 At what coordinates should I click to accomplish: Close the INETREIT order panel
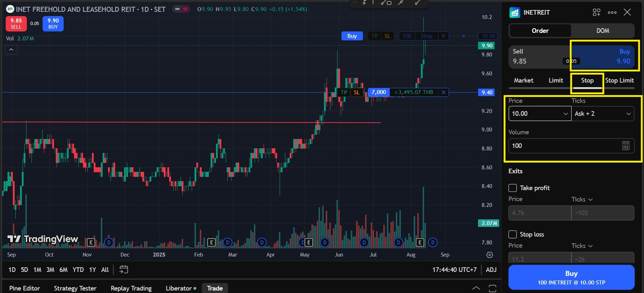(627, 13)
